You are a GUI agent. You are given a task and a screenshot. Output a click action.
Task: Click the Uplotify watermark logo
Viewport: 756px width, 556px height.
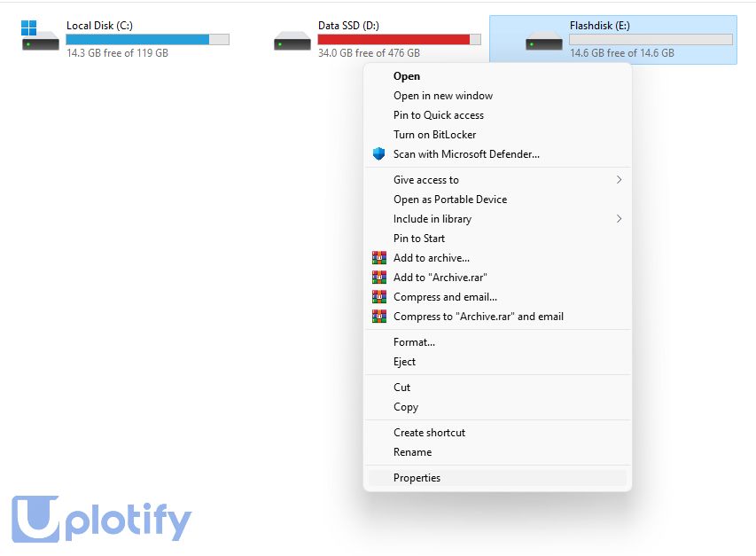[x=101, y=519]
